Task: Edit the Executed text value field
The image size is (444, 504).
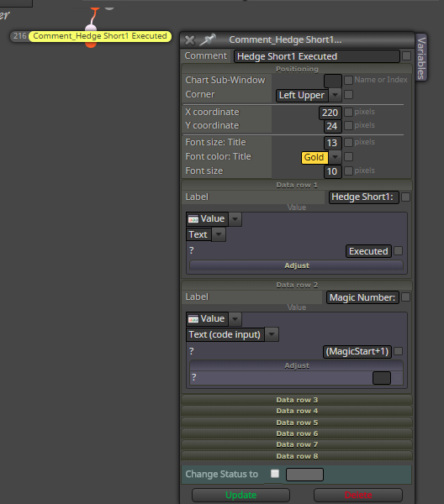Action: click(x=368, y=251)
